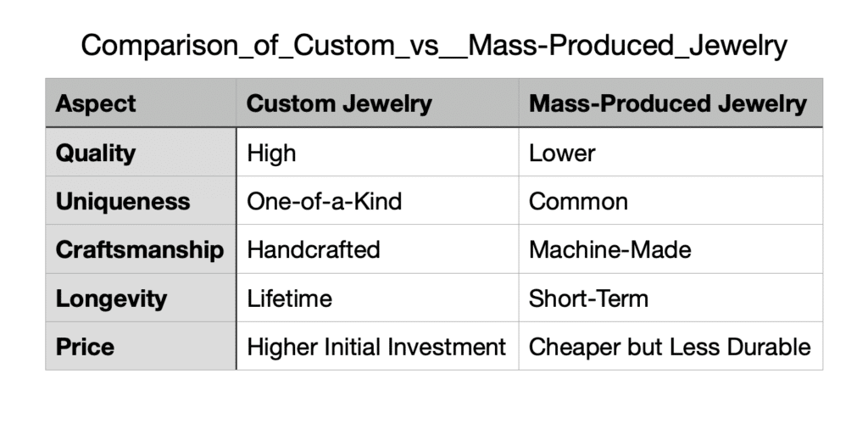Select the Custom Jewelry column header
The image size is (868, 424).
[x=377, y=103]
